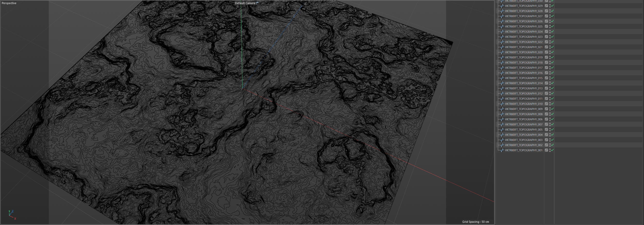Click spline icon of VKTRKRFT_TOPOGRAPHY_001

pyautogui.click(x=502, y=150)
